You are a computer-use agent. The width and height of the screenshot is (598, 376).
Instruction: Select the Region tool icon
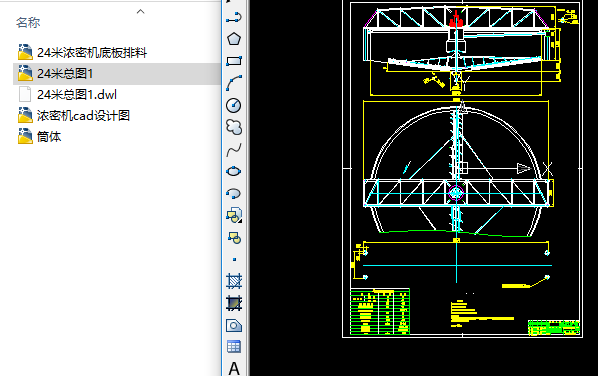(234, 326)
